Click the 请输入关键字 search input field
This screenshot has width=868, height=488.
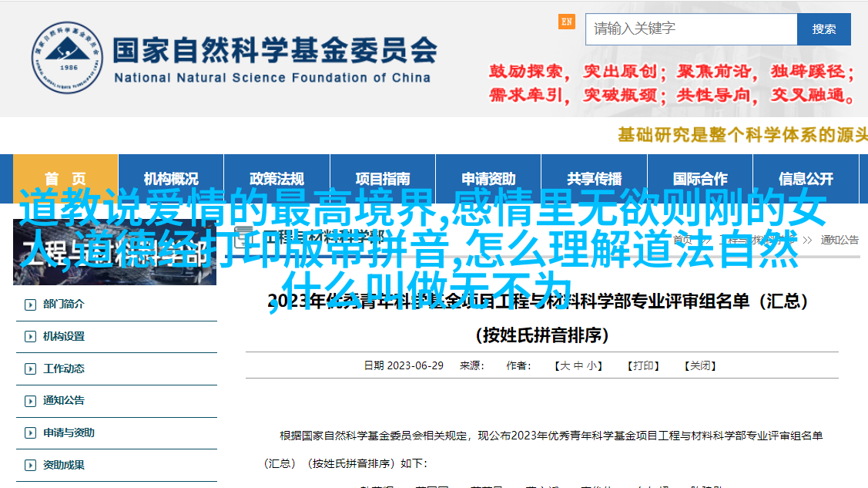click(691, 29)
